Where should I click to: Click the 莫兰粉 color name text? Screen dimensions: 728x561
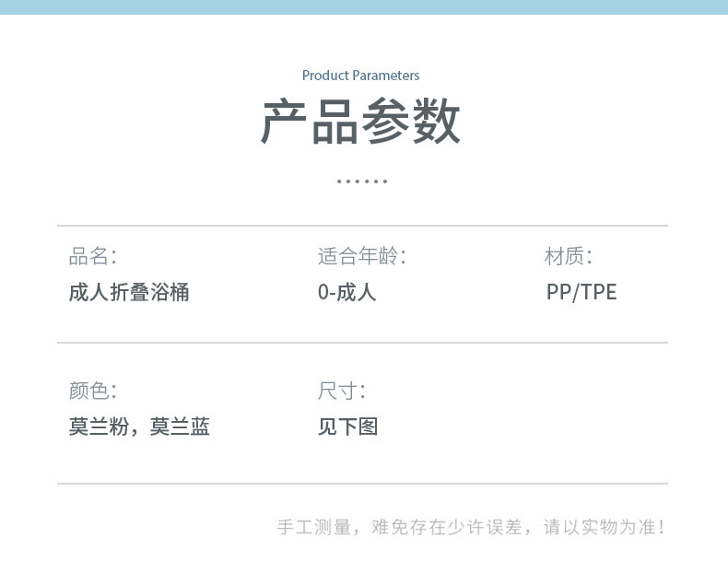tap(99, 427)
